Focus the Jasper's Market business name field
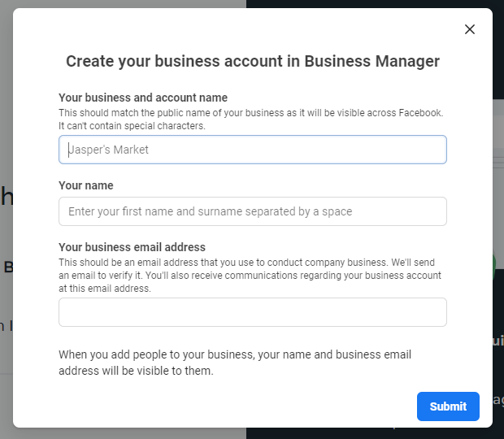This screenshot has width=504, height=439. click(252, 150)
